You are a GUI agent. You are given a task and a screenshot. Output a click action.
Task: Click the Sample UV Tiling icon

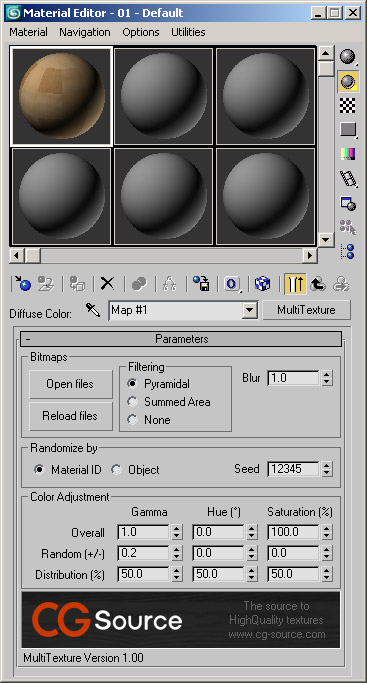348,129
